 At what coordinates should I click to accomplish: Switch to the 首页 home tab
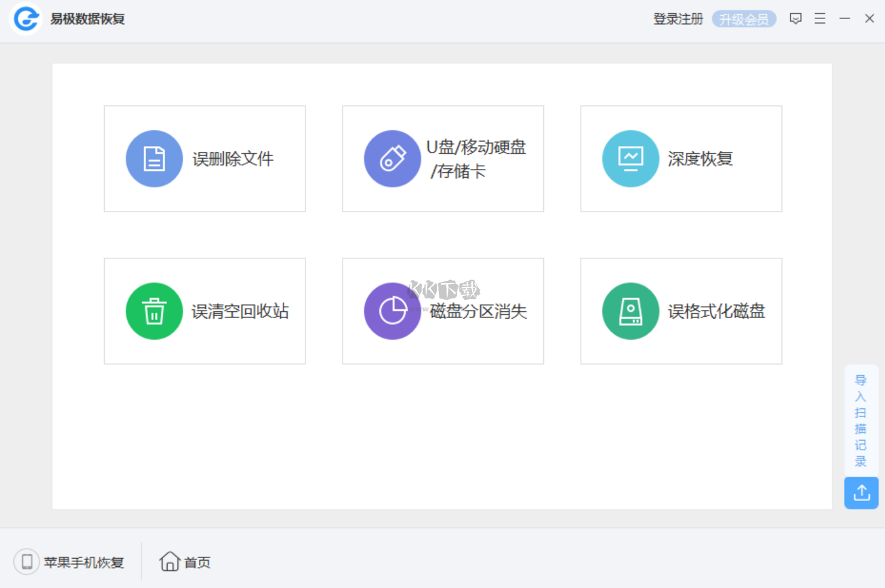point(184,562)
